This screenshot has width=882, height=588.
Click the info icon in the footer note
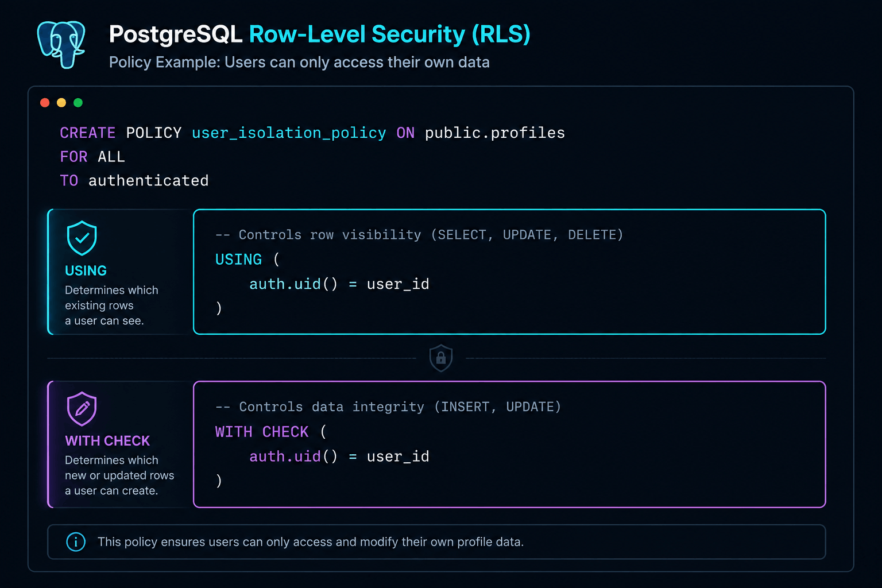point(76,541)
